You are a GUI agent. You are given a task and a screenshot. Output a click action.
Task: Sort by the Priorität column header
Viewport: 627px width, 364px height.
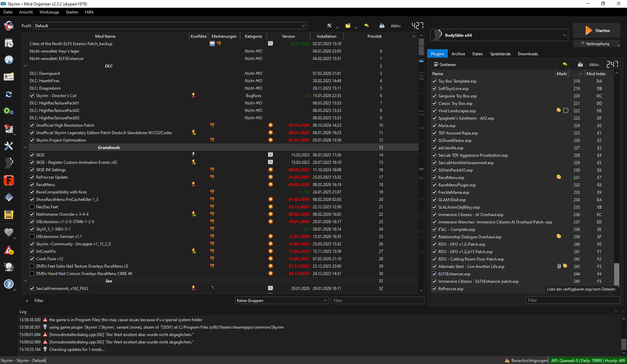click(375, 36)
